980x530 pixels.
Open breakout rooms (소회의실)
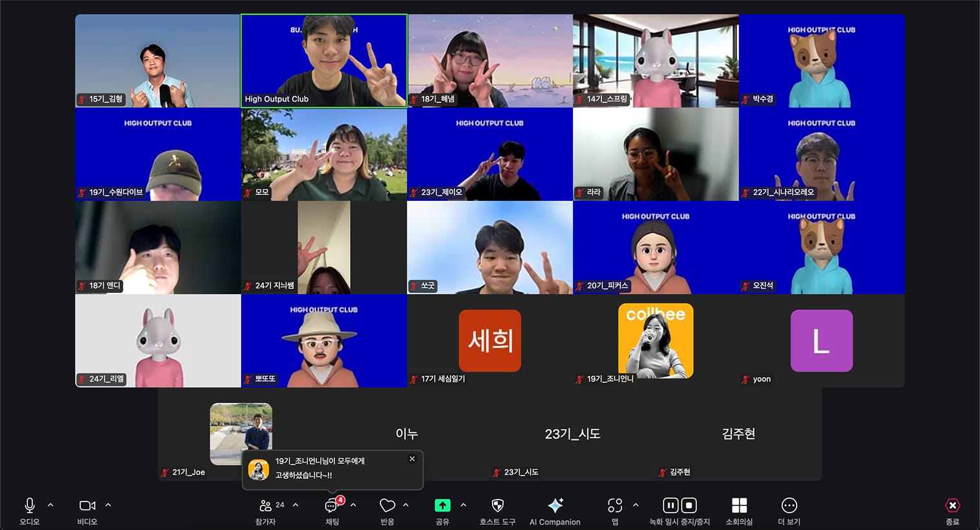pos(739,506)
